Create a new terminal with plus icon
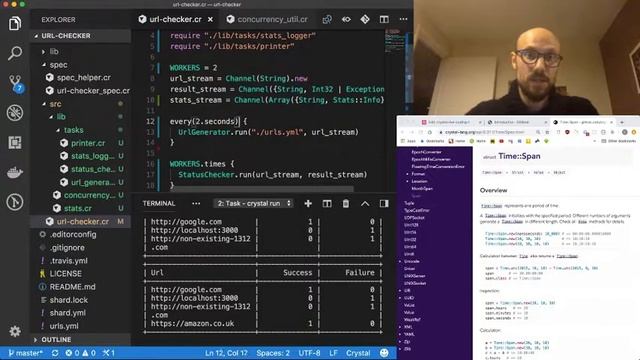 click(308, 203)
